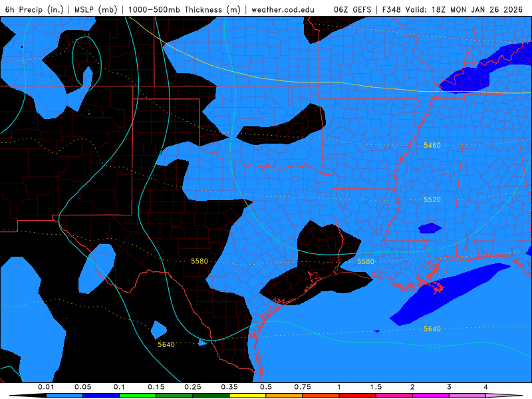Click the 5580 contour label near the Louisiana coast
This screenshot has width=532, height=399.
(365, 261)
